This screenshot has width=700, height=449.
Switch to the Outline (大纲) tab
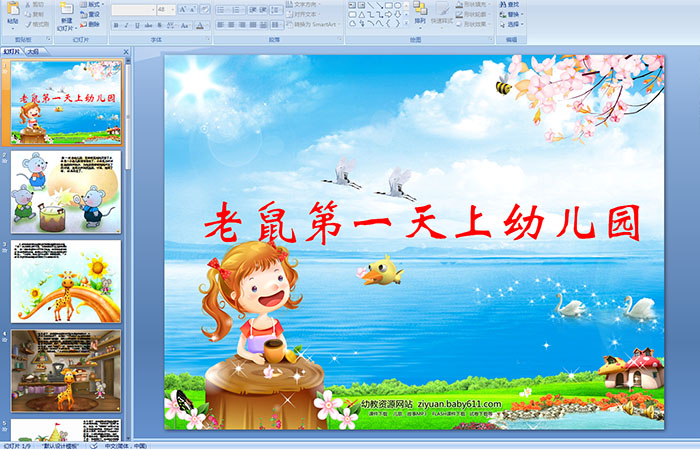click(x=33, y=50)
